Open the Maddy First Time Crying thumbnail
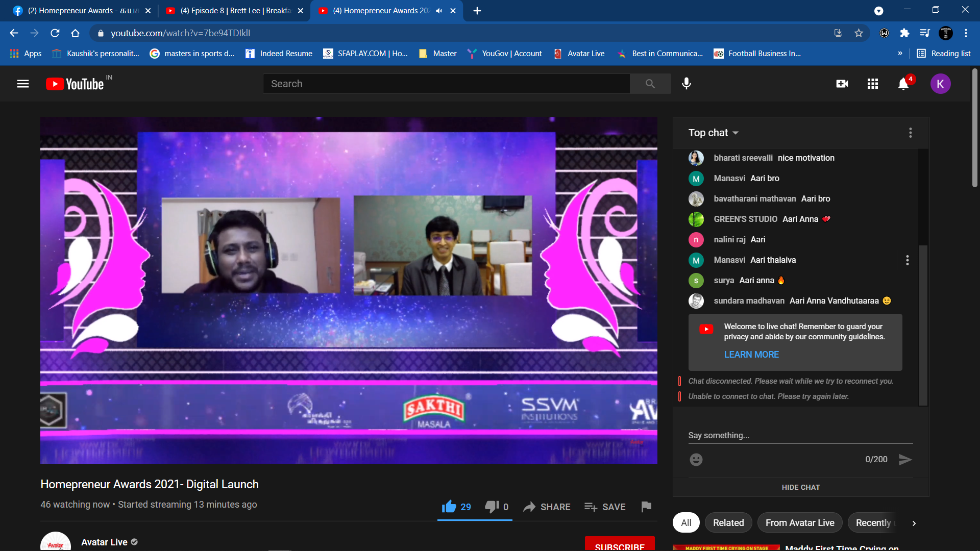Viewport: 980px width, 551px height. (x=726, y=548)
